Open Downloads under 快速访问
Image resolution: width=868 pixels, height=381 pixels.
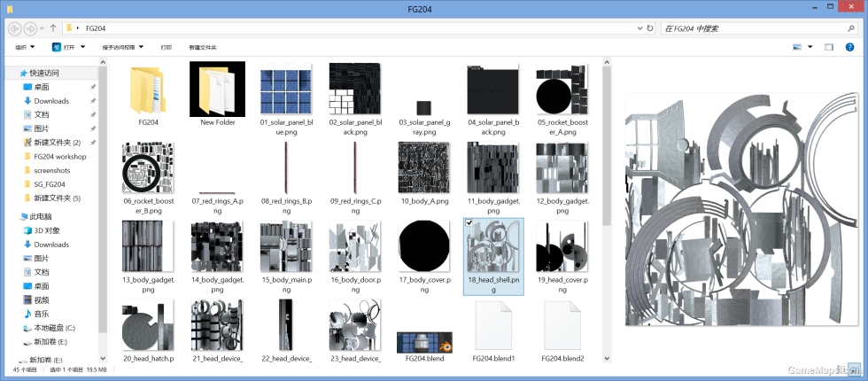(51, 101)
